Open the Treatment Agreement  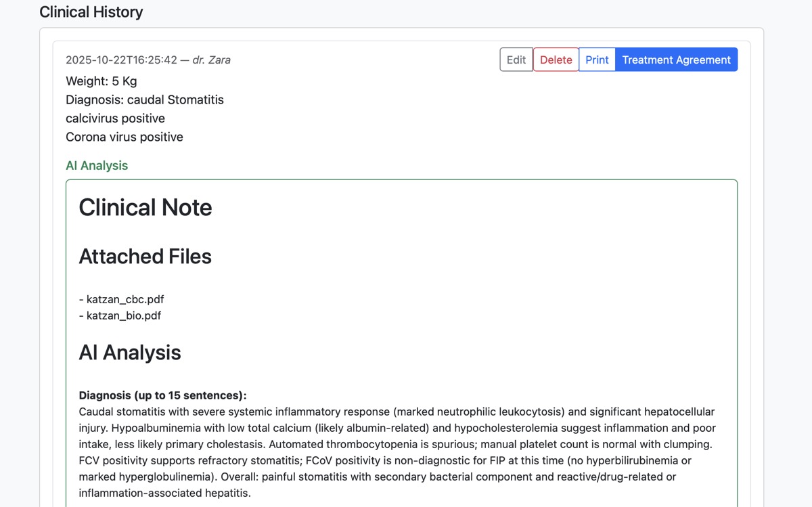[676, 60]
